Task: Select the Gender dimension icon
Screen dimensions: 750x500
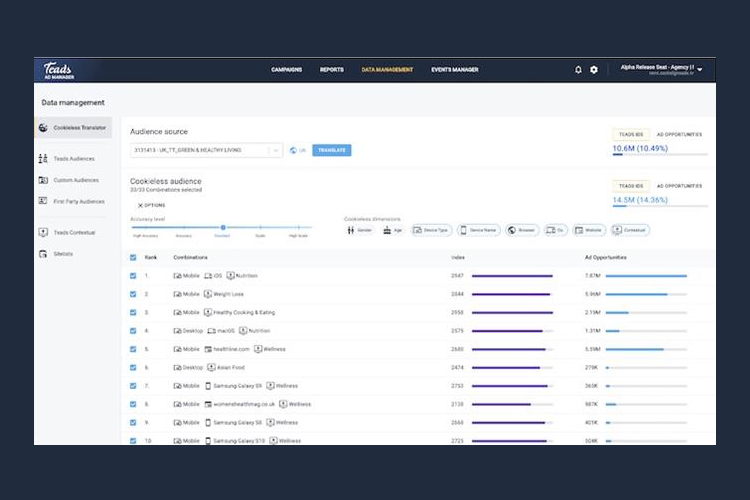Action: point(356,230)
